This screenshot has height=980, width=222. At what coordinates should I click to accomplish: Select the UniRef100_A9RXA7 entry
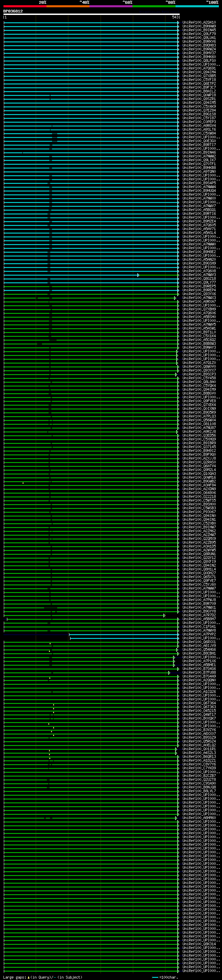(x=199, y=302)
